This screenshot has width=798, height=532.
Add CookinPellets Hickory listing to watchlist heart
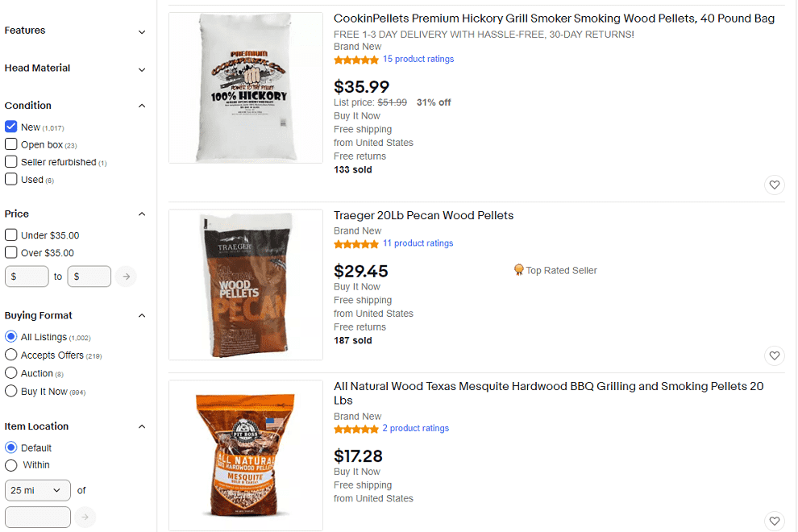(x=774, y=185)
